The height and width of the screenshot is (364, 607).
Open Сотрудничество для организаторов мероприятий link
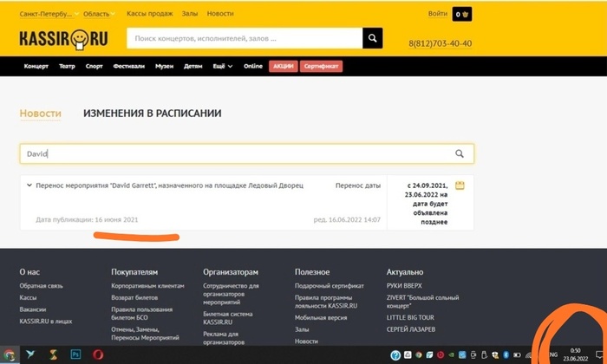click(232, 294)
